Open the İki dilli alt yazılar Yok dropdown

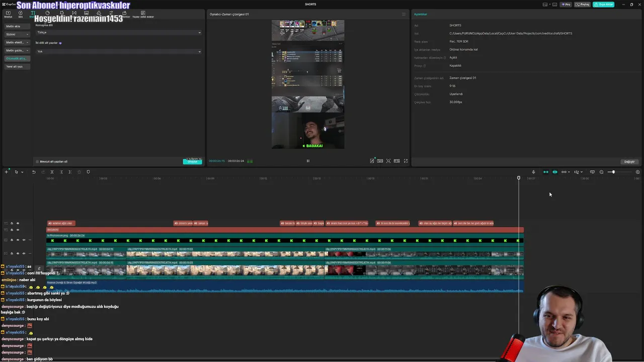coord(118,51)
